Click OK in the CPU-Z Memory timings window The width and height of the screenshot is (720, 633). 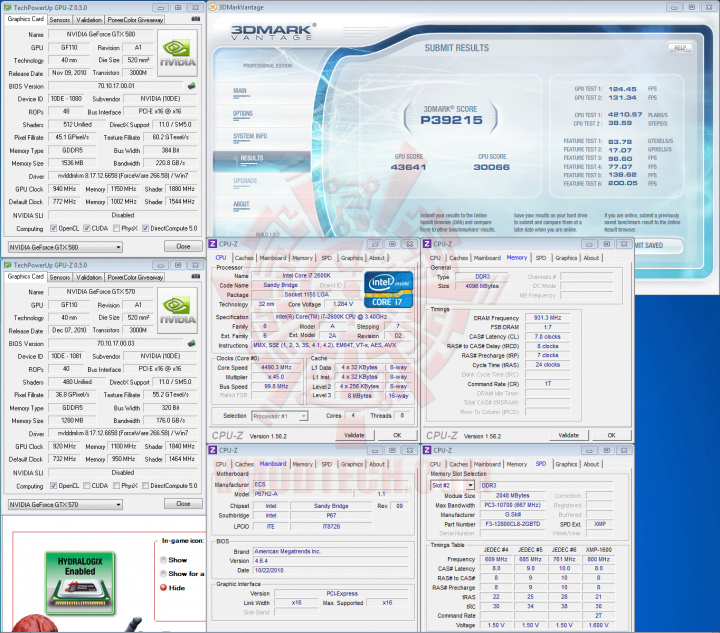(612, 435)
